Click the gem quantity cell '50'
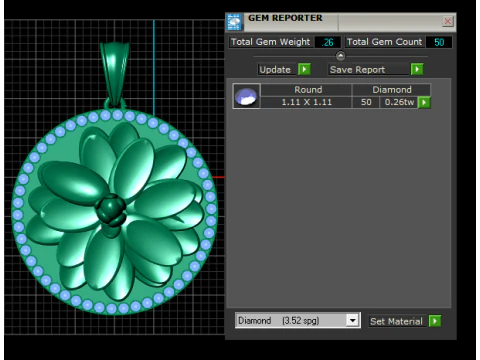Image resolution: width=480 pixels, height=360 pixels. 366,102
